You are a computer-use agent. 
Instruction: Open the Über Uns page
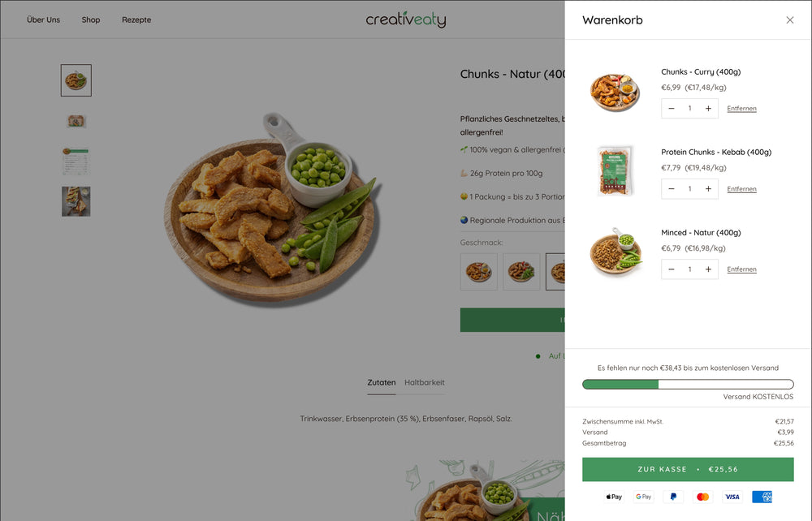[43, 19]
